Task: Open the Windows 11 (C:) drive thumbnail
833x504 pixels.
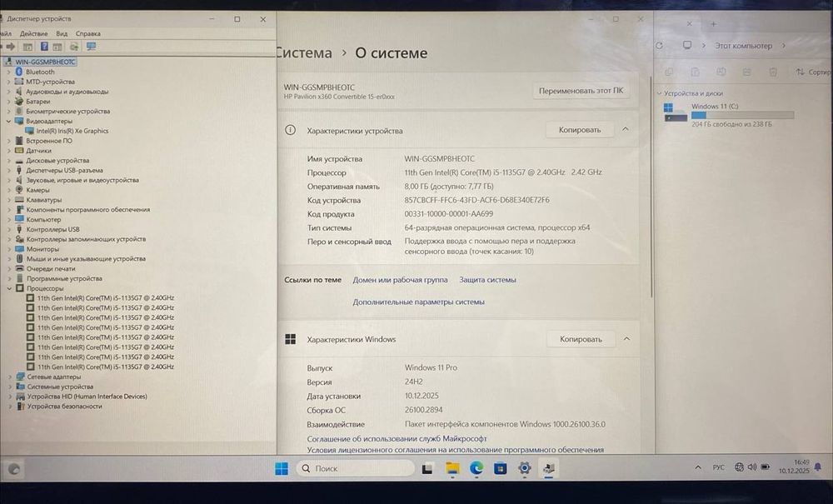Action: pyautogui.click(x=676, y=112)
